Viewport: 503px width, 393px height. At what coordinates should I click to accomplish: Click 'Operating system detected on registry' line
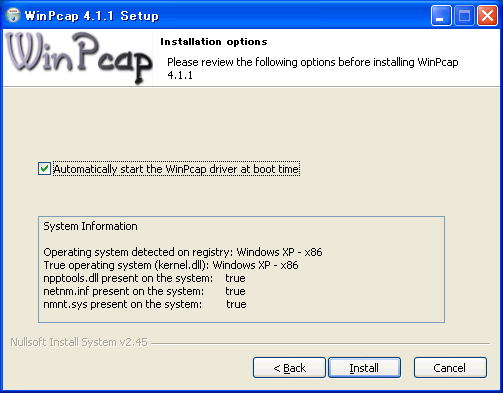pyautogui.click(x=183, y=252)
